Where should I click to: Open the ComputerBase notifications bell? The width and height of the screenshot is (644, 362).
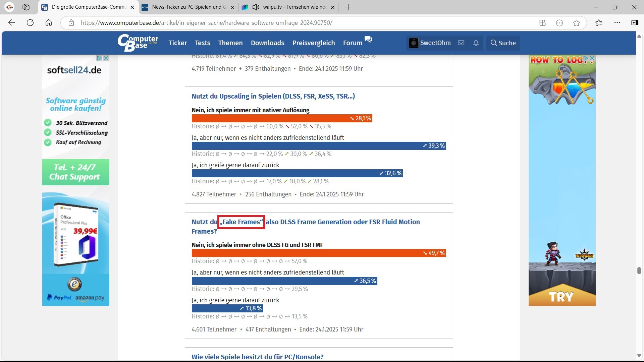476,43
